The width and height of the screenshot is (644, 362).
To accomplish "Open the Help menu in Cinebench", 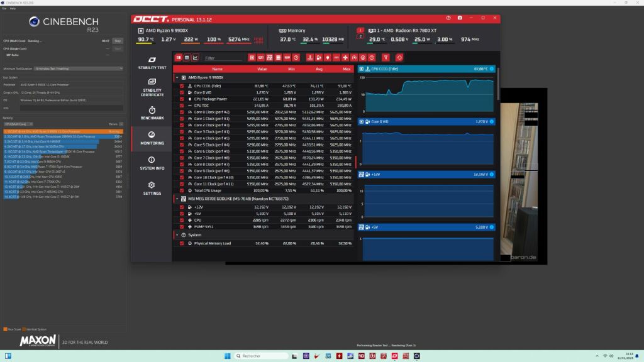I will coord(13,8).
